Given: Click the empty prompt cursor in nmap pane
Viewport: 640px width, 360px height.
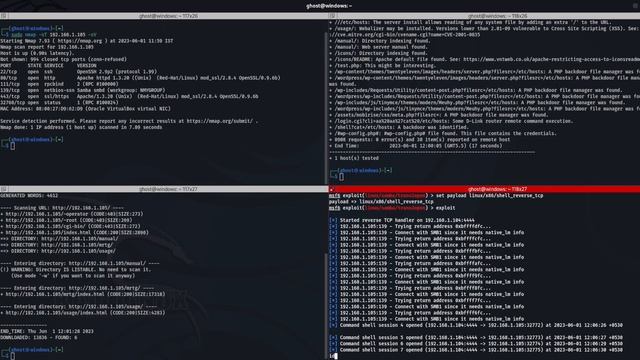Looking at the screenshot, I should pos(13,146).
